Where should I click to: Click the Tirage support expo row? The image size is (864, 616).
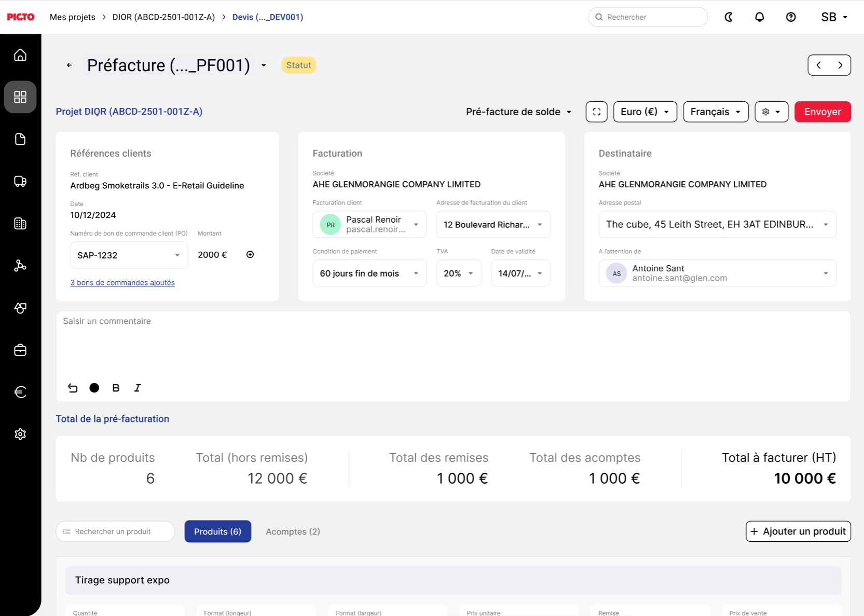coord(454,581)
